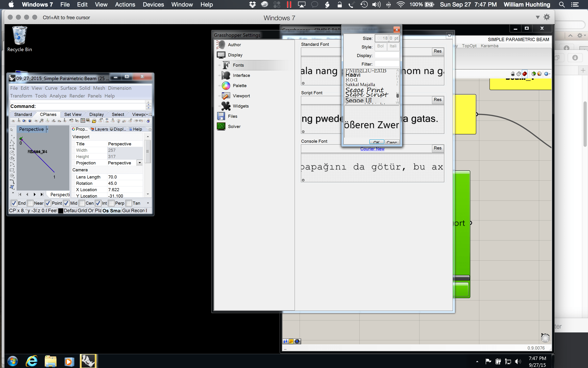
Task: Open the Analyze menu in Rhino
Action: [x=58, y=96]
